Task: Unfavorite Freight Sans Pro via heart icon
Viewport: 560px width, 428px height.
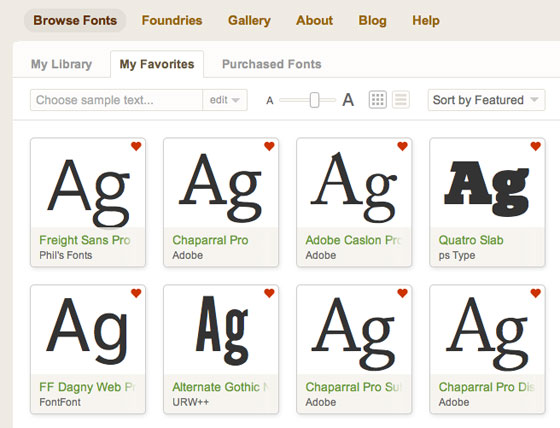Action: coord(136,146)
